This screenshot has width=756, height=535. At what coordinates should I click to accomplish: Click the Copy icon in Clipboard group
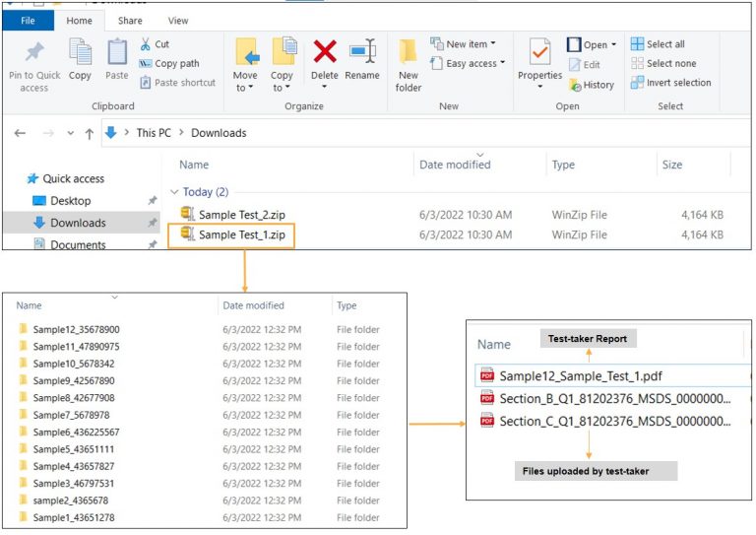[x=80, y=53]
